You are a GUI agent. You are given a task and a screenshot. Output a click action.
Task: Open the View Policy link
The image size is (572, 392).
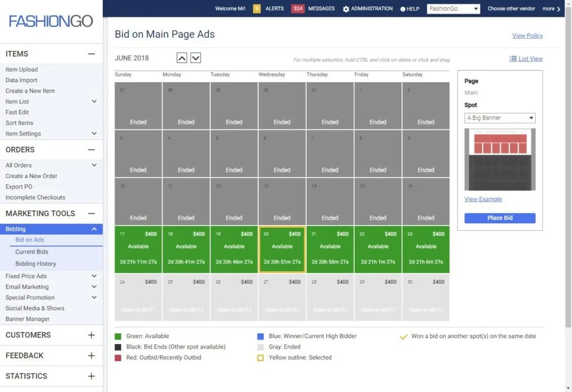[x=527, y=35]
